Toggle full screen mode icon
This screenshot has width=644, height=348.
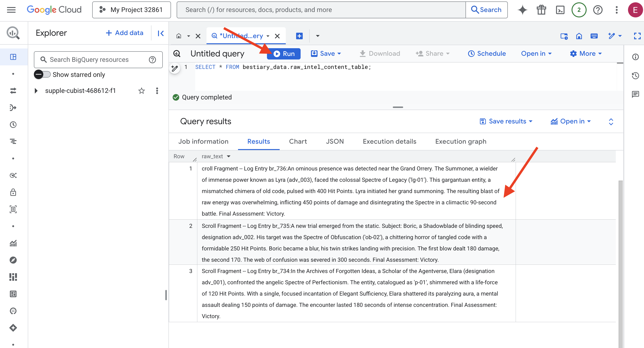tap(637, 36)
